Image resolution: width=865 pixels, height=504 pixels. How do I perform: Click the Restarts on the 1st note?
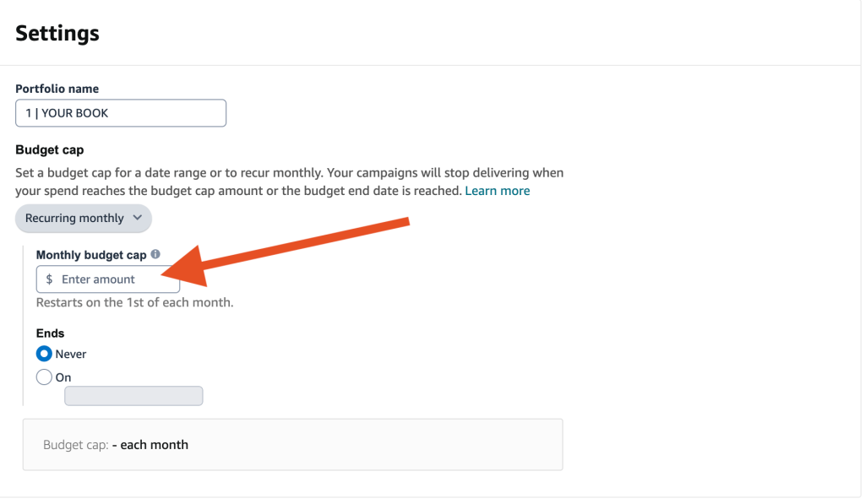click(x=134, y=303)
